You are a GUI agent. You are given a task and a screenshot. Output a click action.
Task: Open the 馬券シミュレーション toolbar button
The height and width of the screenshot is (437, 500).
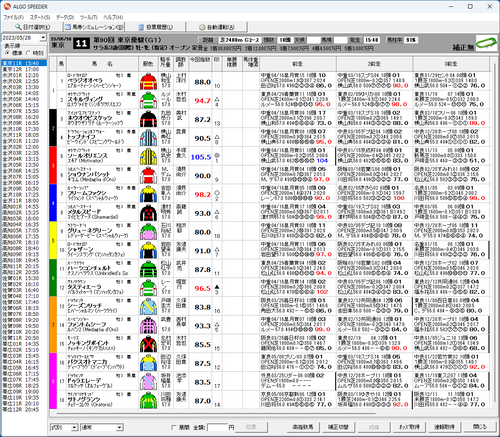coord(94,27)
